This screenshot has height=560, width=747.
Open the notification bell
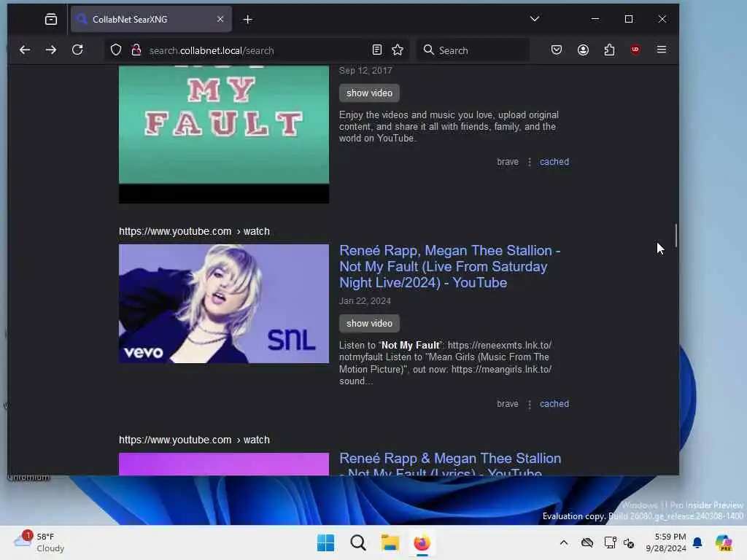coord(697,542)
